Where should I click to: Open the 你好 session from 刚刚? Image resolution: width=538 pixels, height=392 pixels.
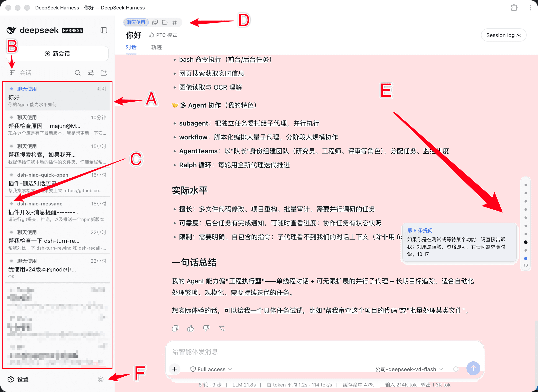pos(57,96)
